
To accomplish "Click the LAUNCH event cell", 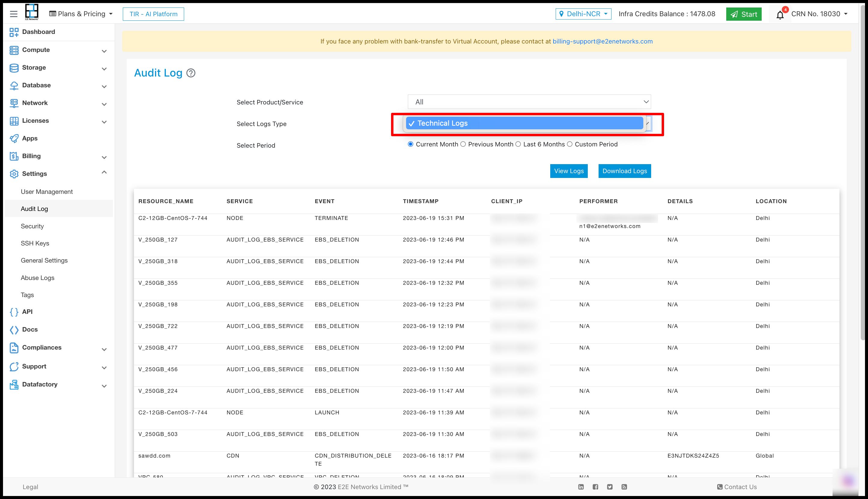I will (x=327, y=413).
